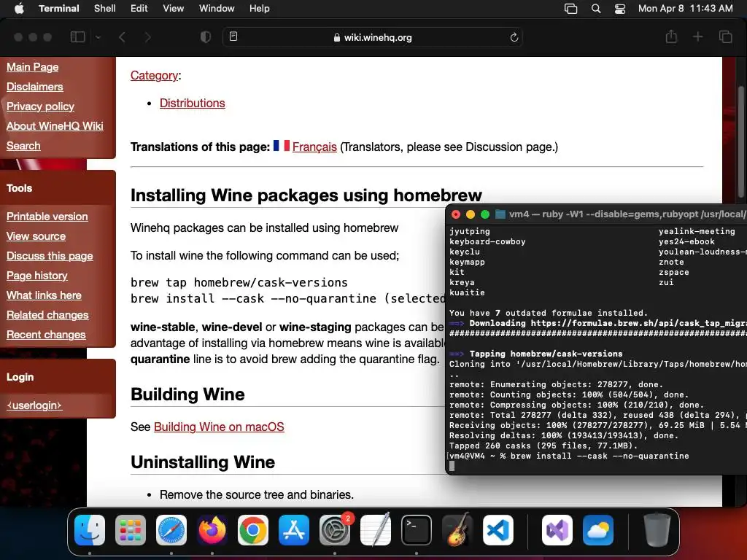Click the Safari address bar
The height and width of the screenshot is (560, 747).
[x=373, y=37]
